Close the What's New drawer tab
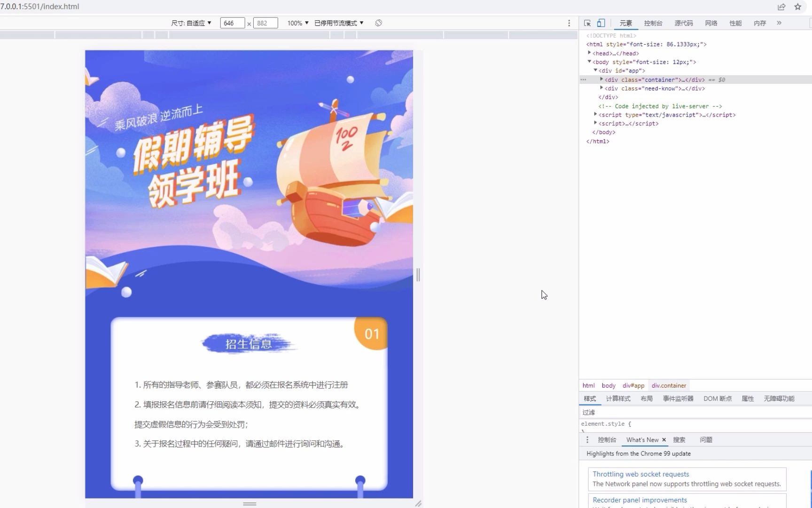812x508 pixels. click(x=664, y=440)
